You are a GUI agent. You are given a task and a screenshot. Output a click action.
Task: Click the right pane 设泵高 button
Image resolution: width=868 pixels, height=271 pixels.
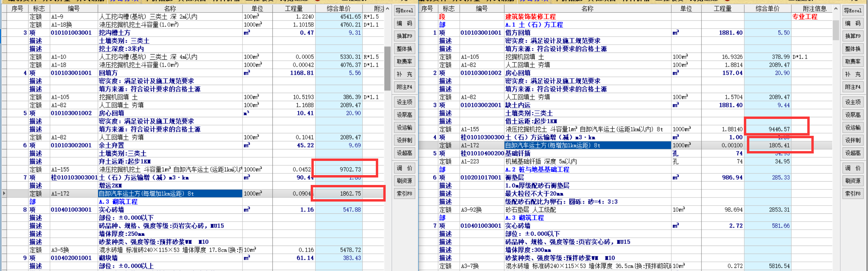coord(853,115)
